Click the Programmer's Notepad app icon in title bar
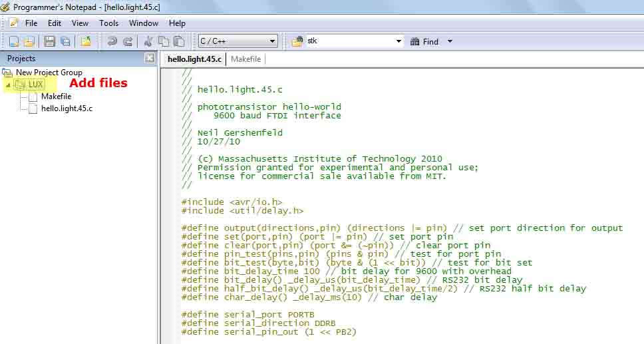 point(5,7)
